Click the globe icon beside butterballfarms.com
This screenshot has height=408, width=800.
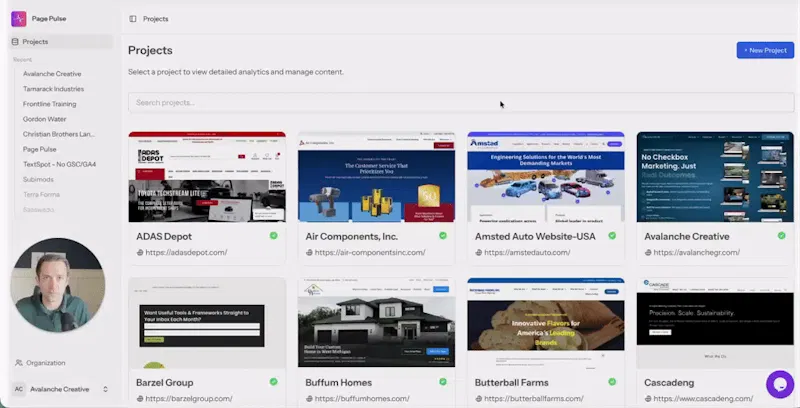[x=479, y=399]
